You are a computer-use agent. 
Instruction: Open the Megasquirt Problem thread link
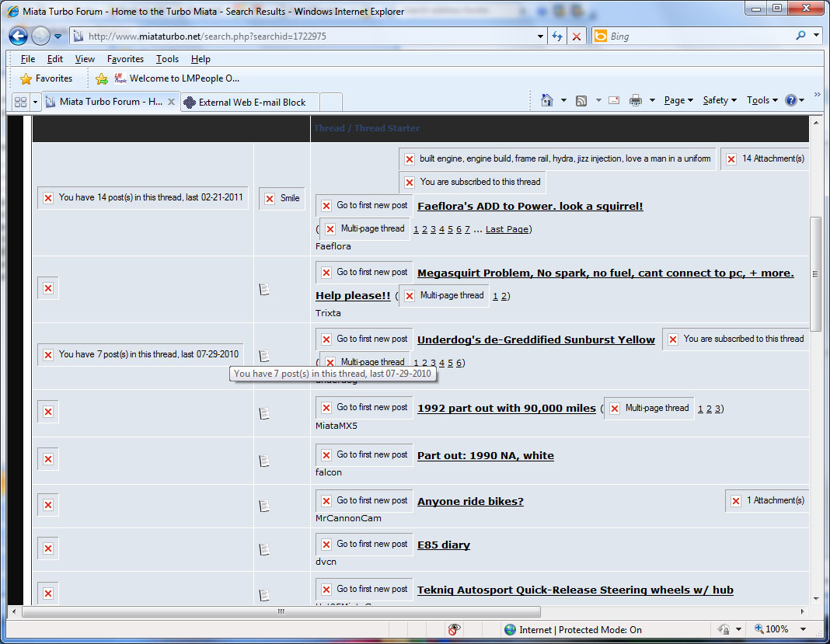pos(605,273)
